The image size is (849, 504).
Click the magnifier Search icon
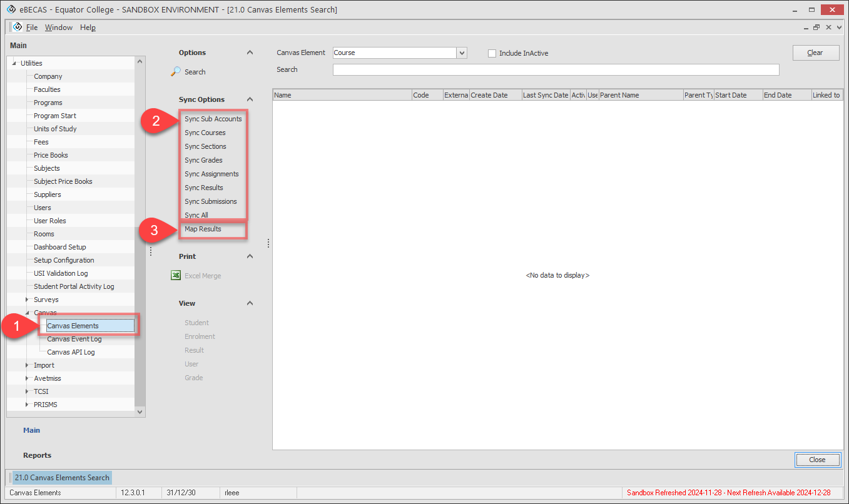click(176, 72)
